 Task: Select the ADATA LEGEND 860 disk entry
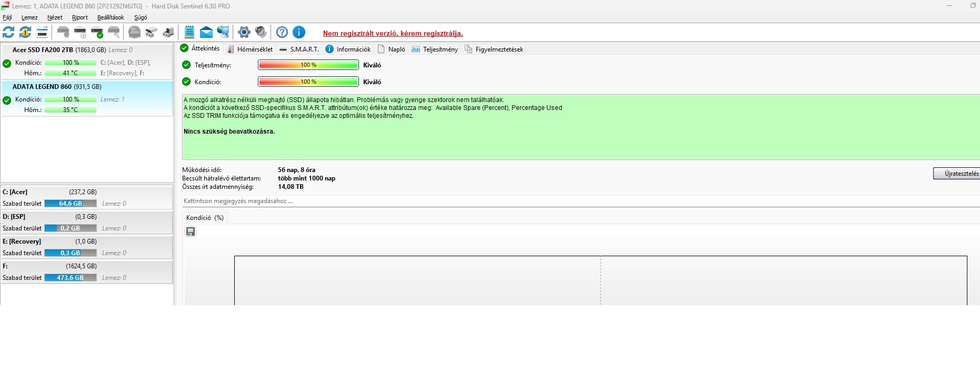tap(87, 98)
